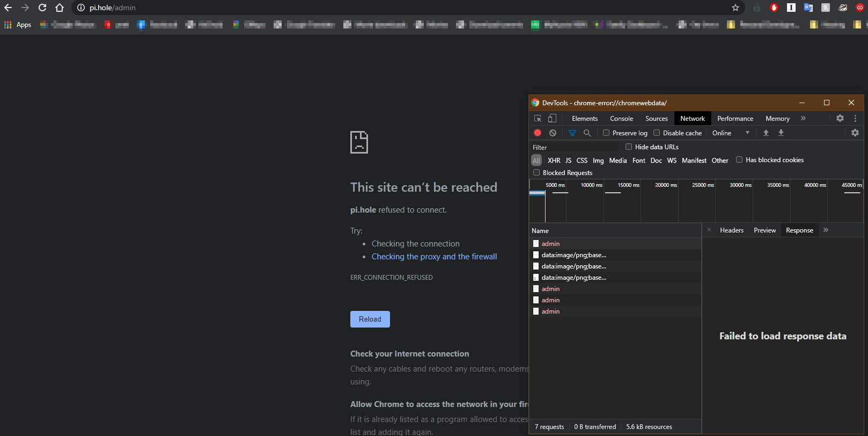Toggle the network filter funnel icon
The height and width of the screenshot is (436, 868).
click(572, 133)
